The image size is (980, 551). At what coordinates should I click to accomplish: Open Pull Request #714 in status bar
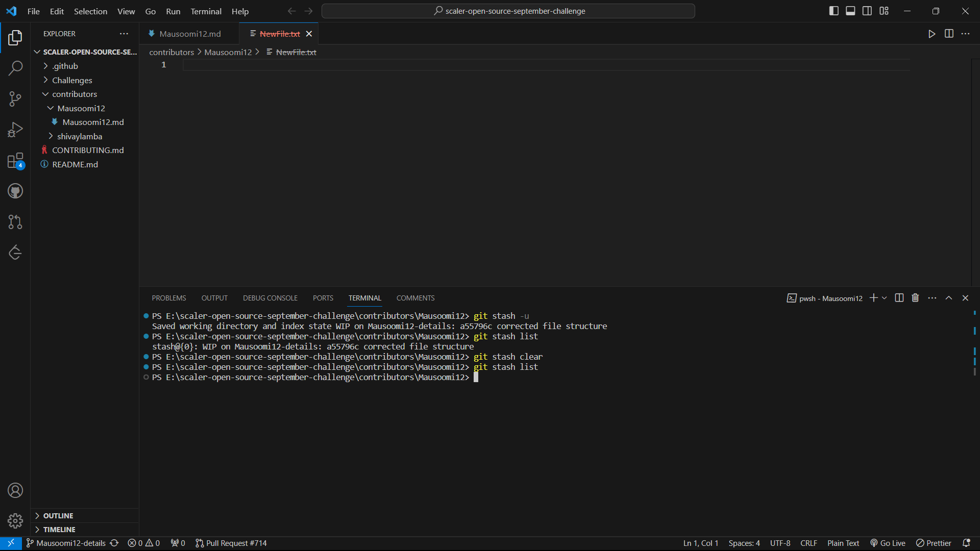pyautogui.click(x=231, y=543)
